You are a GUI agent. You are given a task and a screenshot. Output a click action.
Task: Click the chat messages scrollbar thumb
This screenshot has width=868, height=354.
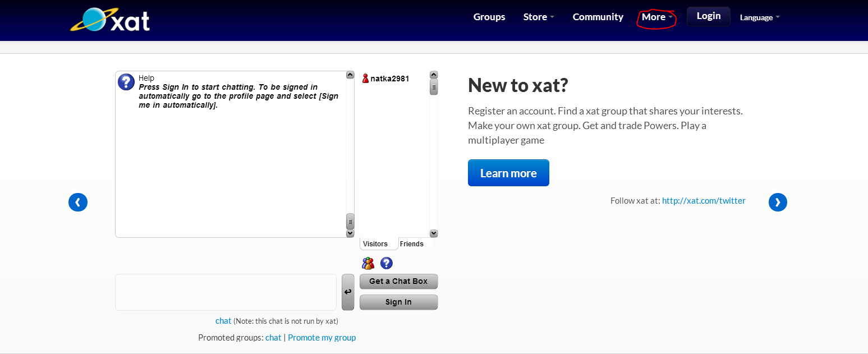pos(350,222)
